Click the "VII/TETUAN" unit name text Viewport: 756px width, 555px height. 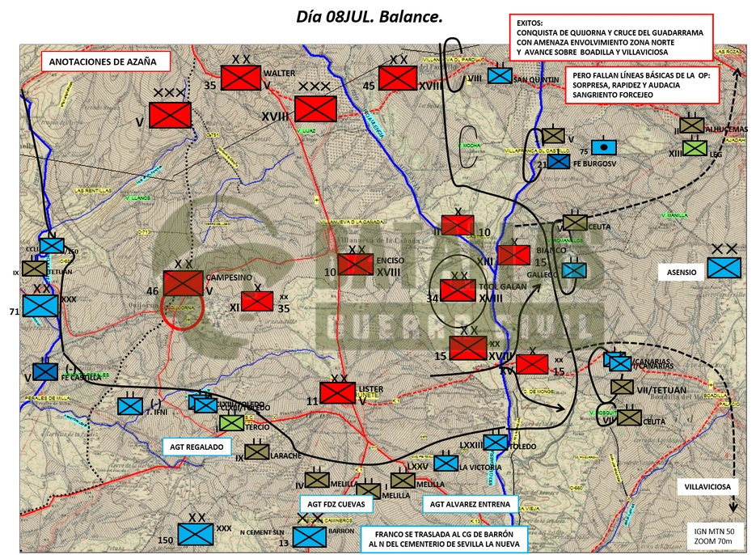click(661, 390)
